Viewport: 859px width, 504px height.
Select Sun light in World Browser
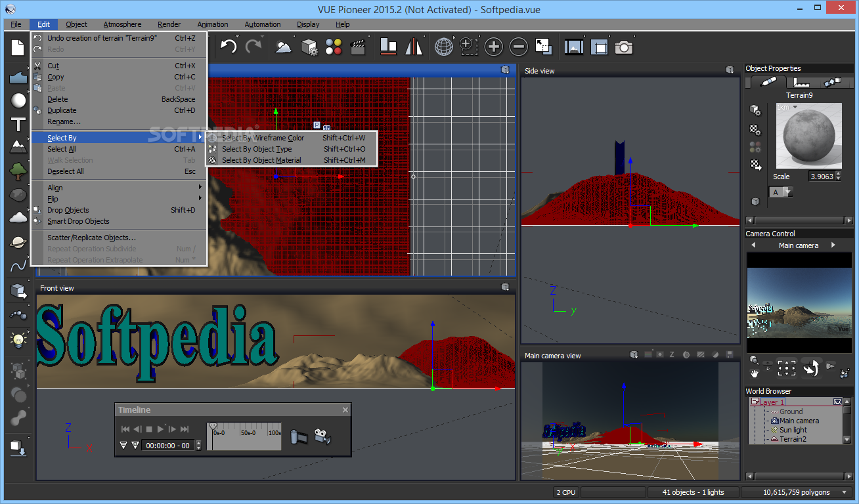793,430
